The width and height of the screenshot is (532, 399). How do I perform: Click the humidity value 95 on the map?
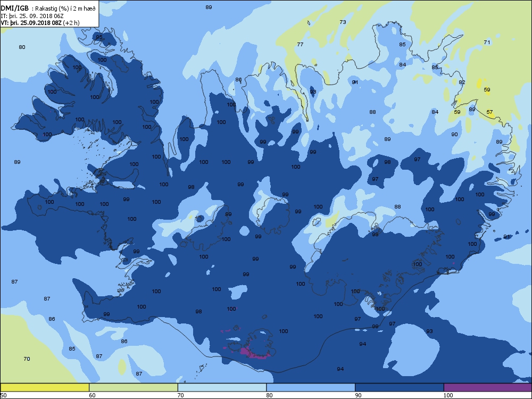coord(99,37)
